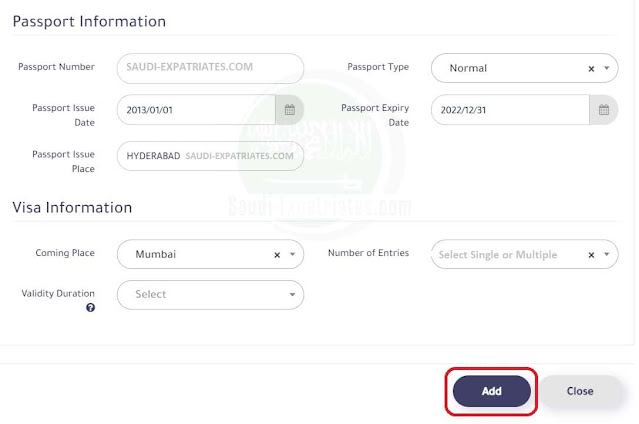This screenshot has width=639, height=424.
Task: Focus the Passport Issue Place field
Action: pyautogui.click(x=210, y=156)
